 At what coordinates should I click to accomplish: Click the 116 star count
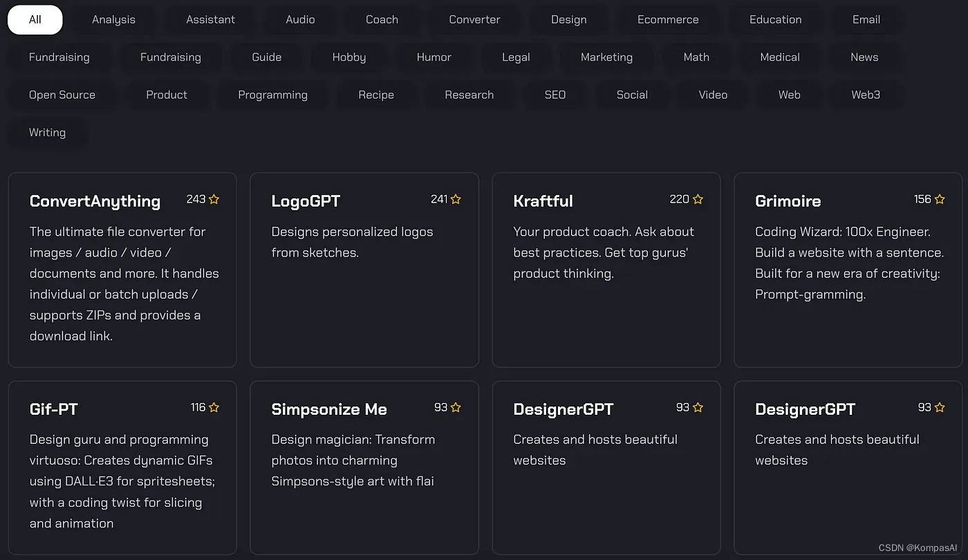pos(198,407)
